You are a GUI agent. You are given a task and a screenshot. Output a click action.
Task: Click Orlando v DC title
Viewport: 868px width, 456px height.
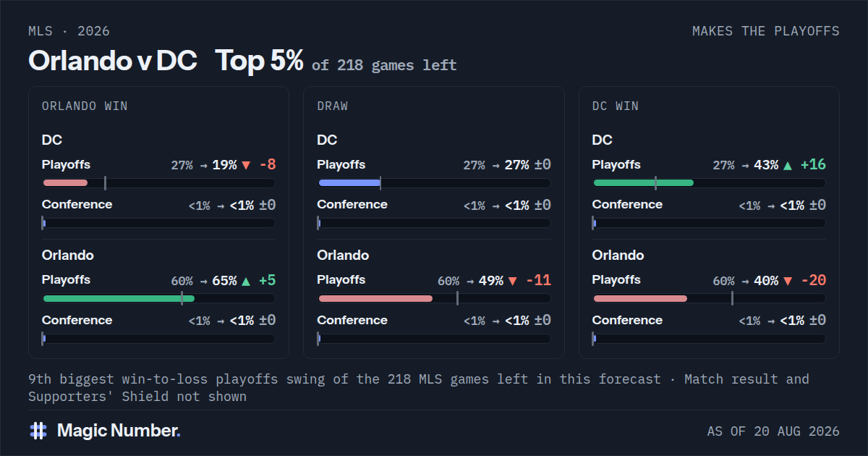113,61
